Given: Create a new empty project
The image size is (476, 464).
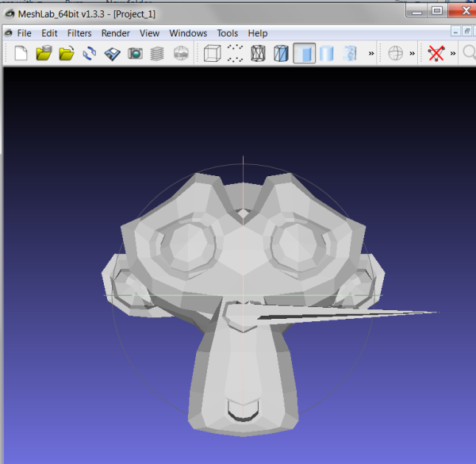Looking at the screenshot, I should pos(21,54).
